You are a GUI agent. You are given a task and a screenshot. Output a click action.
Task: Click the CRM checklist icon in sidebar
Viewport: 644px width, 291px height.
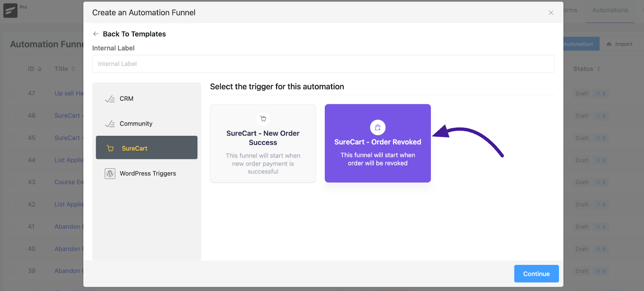click(110, 99)
